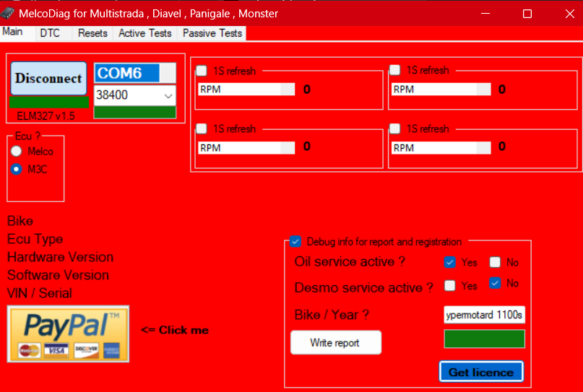Click the Ecu Type label
The height and width of the screenshot is (392, 583).
pos(35,239)
